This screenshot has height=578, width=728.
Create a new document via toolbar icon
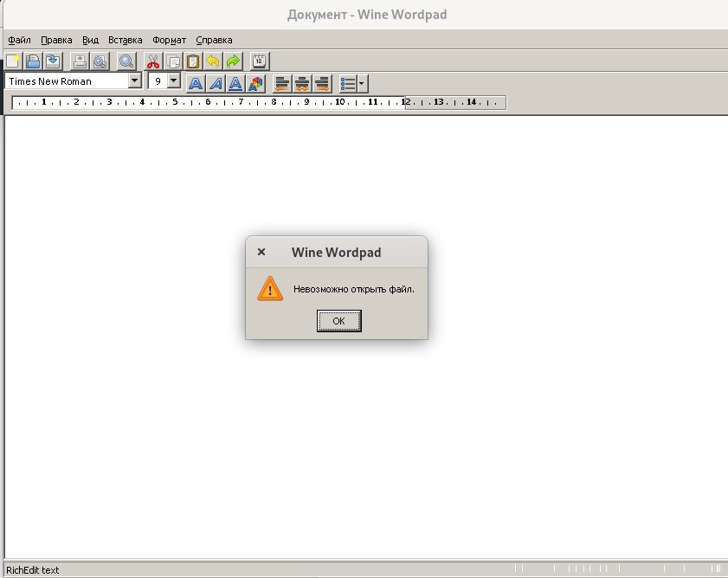(12, 61)
